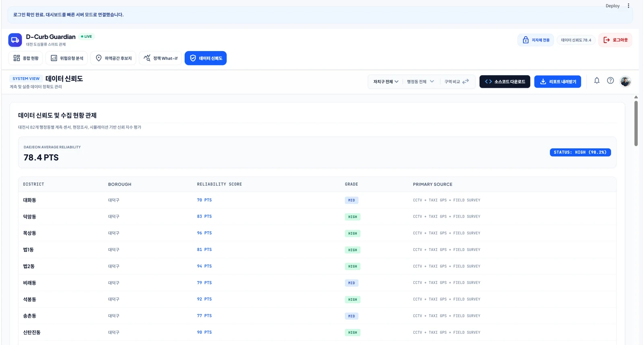Open the help question mark icon
The image size is (644, 345).
click(x=611, y=81)
